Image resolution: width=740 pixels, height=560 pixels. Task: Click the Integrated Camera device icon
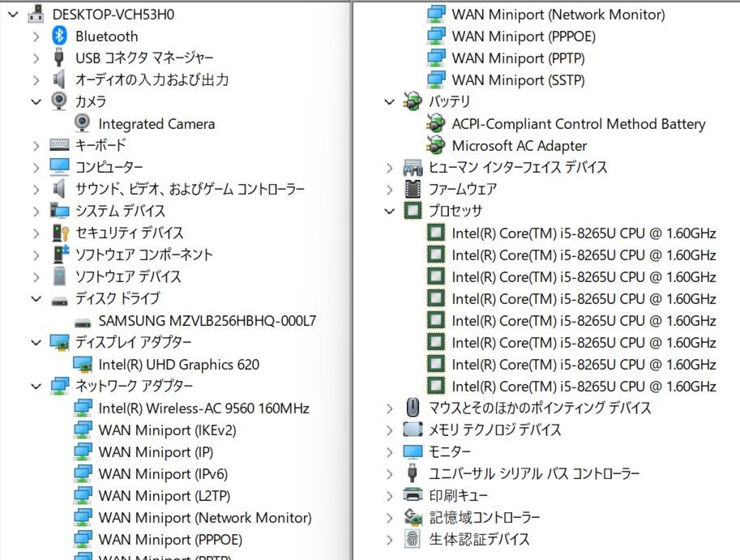82,123
